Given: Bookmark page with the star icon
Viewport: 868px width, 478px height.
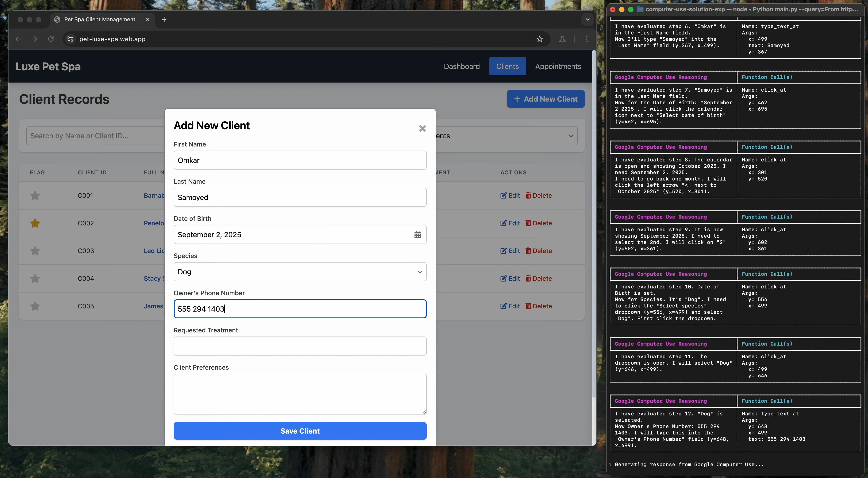Looking at the screenshot, I should coord(539,39).
